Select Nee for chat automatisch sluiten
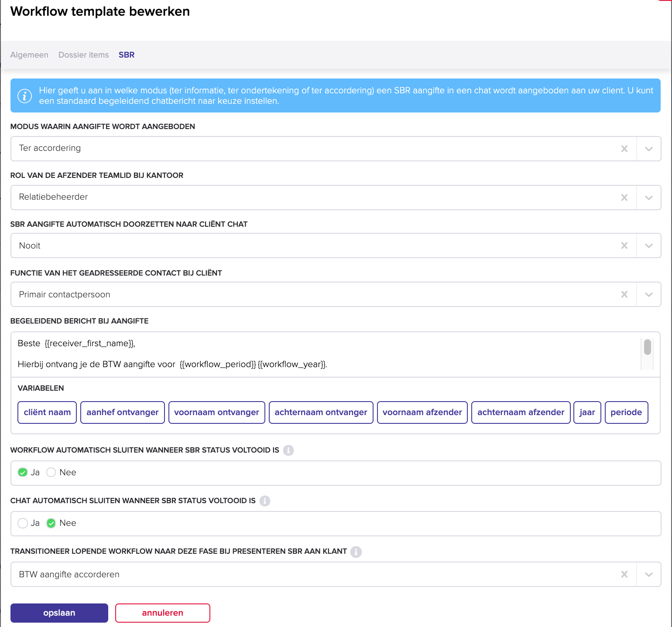This screenshot has width=672, height=627. tap(51, 523)
